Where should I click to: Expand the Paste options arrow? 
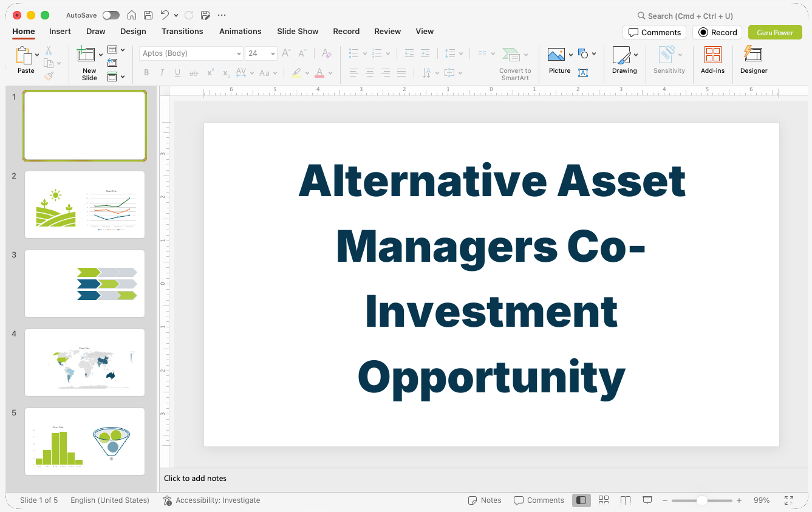[x=37, y=55]
